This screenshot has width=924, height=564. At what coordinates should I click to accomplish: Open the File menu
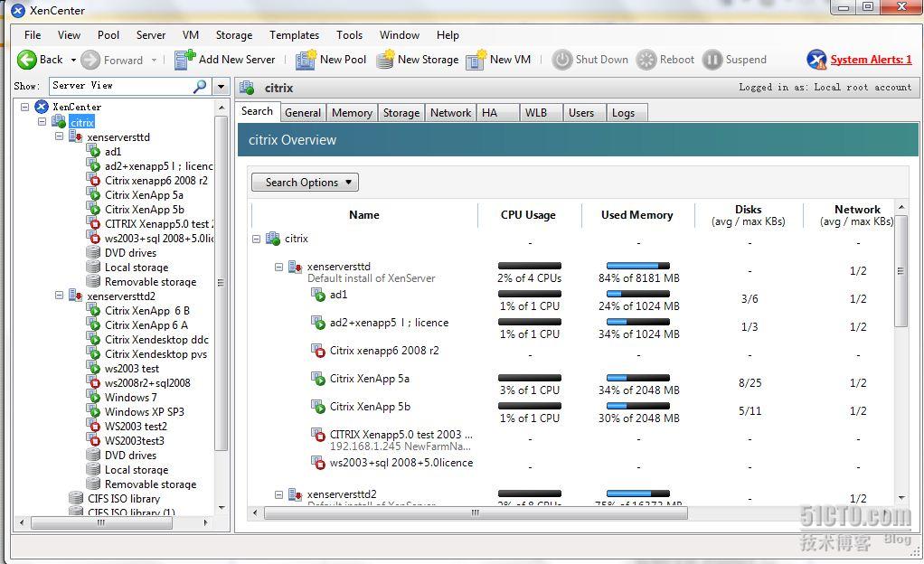point(33,34)
